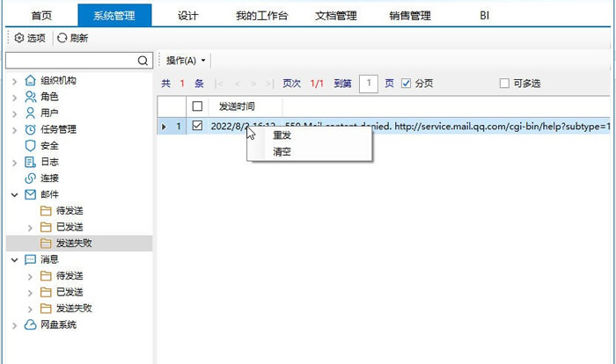616x364 pixels.
Task: Click the 选项 options button
Action: pos(30,38)
